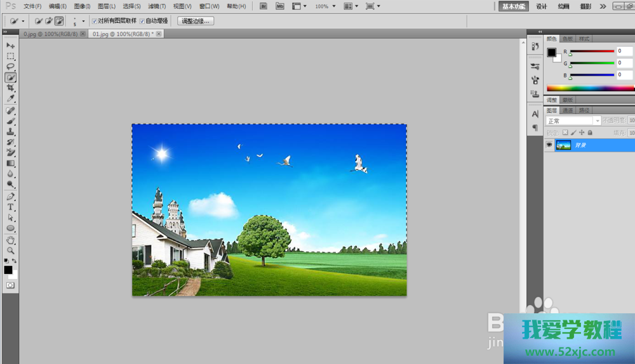Select the Hand tool
Screen dimensions: 635x364
point(10,240)
